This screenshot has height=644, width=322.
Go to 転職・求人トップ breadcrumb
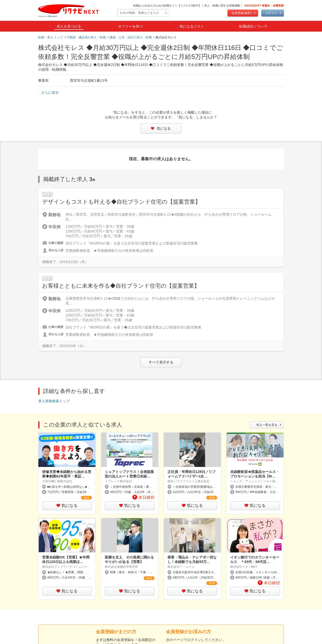50,37
